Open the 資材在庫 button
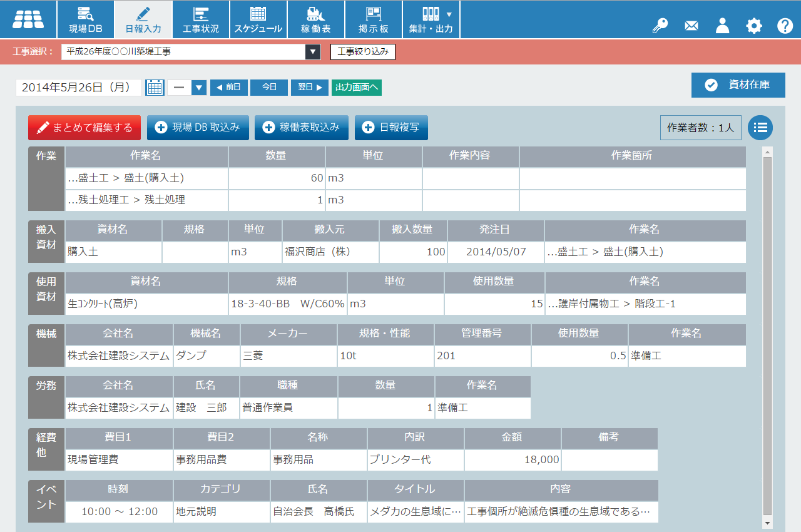The image size is (801, 532). point(738,85)
